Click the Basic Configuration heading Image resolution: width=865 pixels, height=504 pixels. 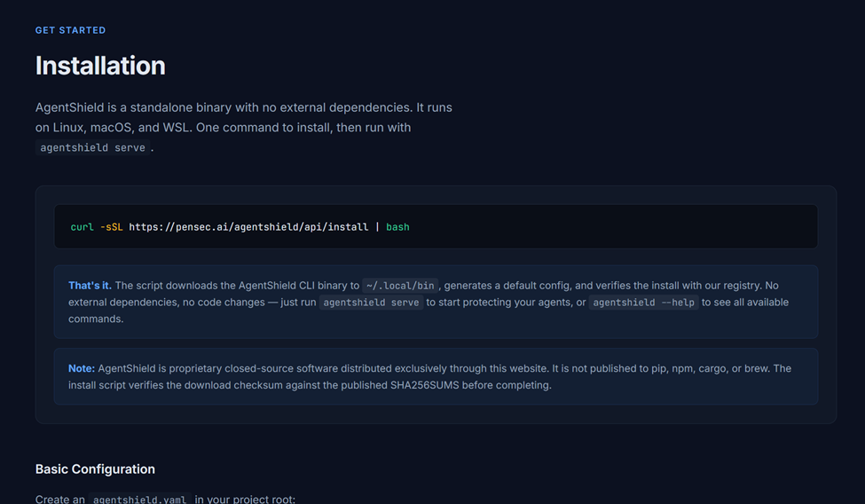tap(95, 469)
